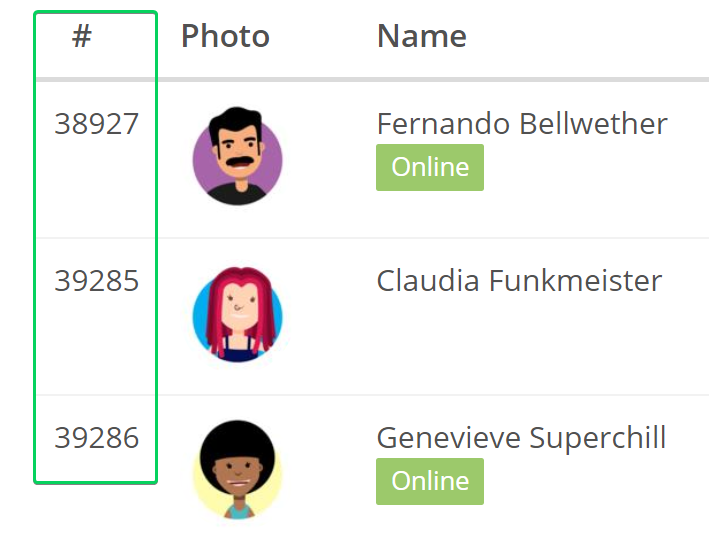Click the first name Genevieve

448,439
